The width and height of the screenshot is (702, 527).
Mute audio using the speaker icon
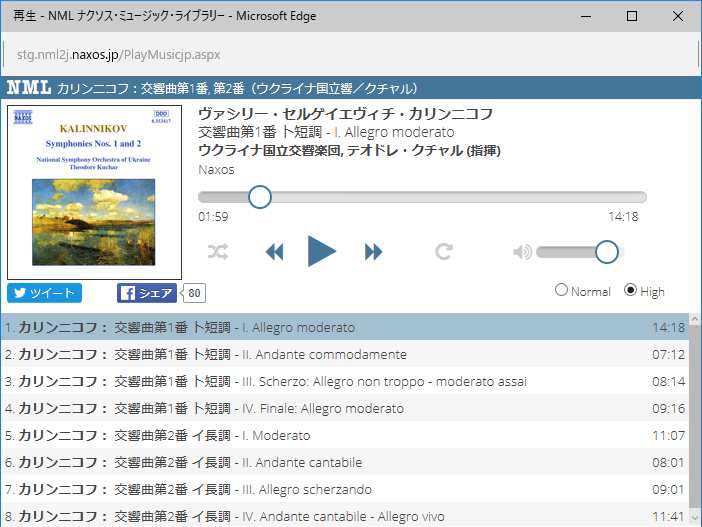tap(522, 252)
